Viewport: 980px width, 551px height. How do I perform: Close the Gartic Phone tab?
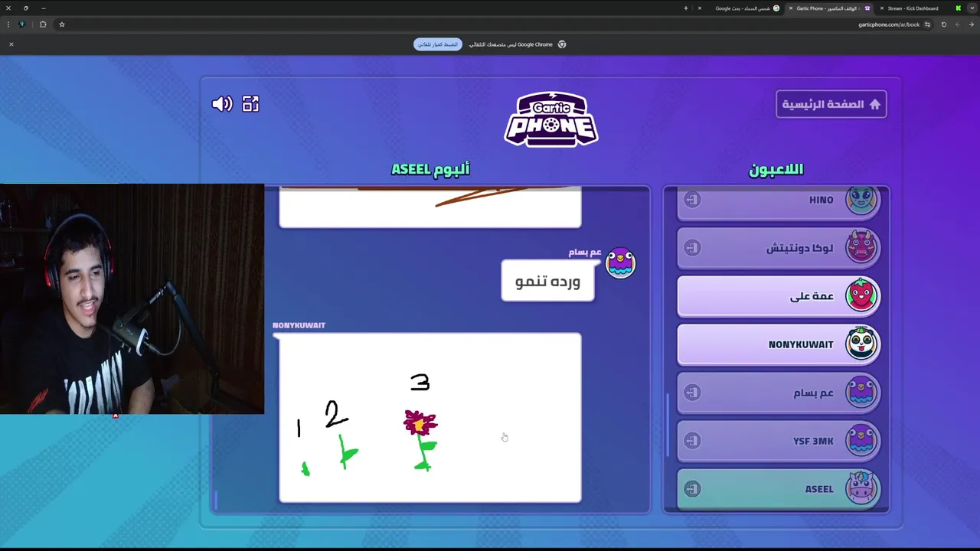tap(791, 8)
